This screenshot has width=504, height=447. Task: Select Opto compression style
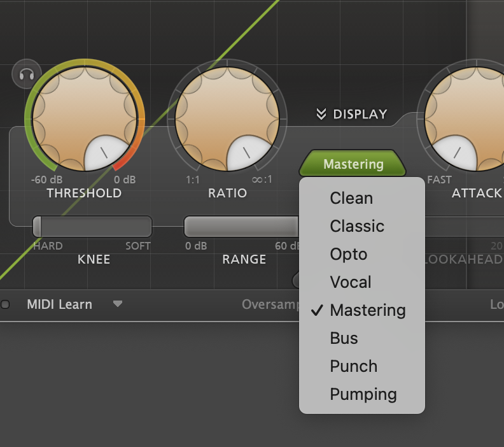click(x=362, y=254)
